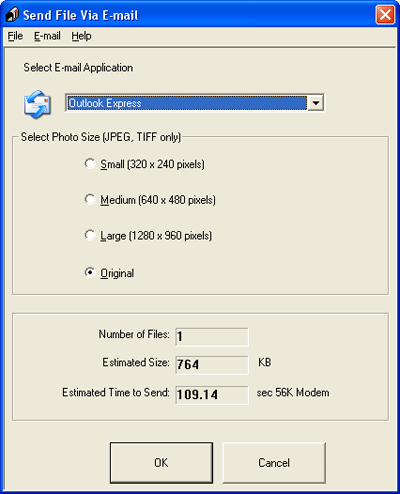
Task: Select the Small 320 x 240 radio button
Action: click(x=90, y=164)
